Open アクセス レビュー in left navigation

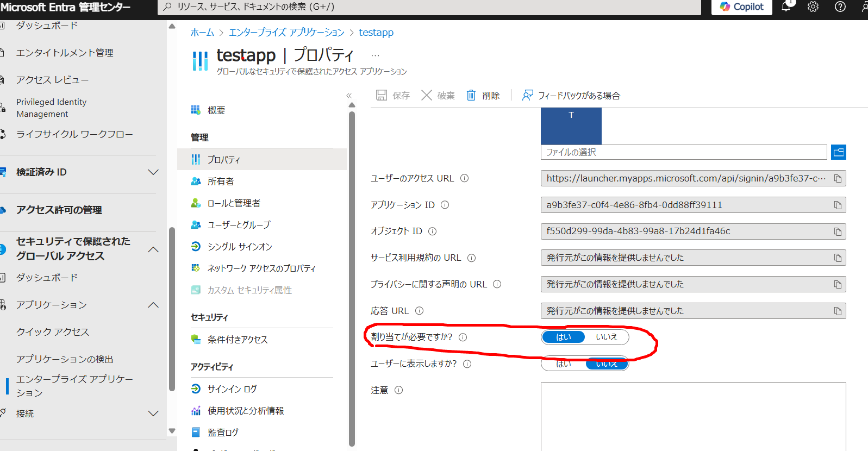(x=53, y=80)
